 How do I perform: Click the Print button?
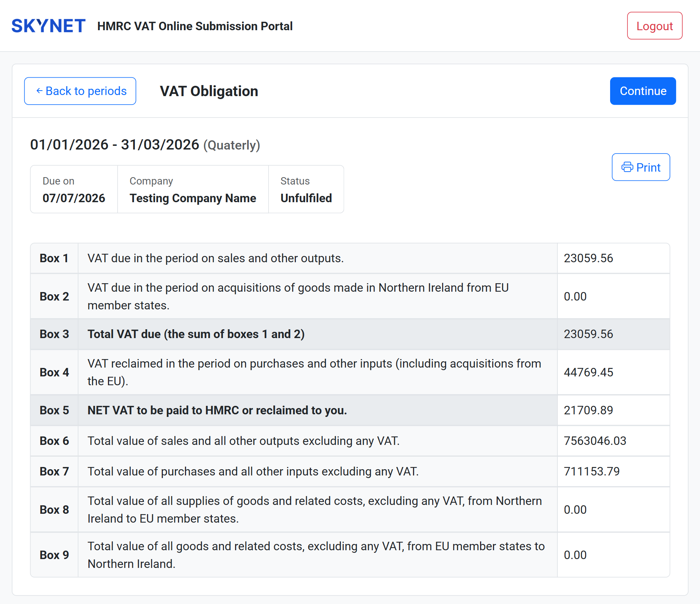tap(641, 167)
